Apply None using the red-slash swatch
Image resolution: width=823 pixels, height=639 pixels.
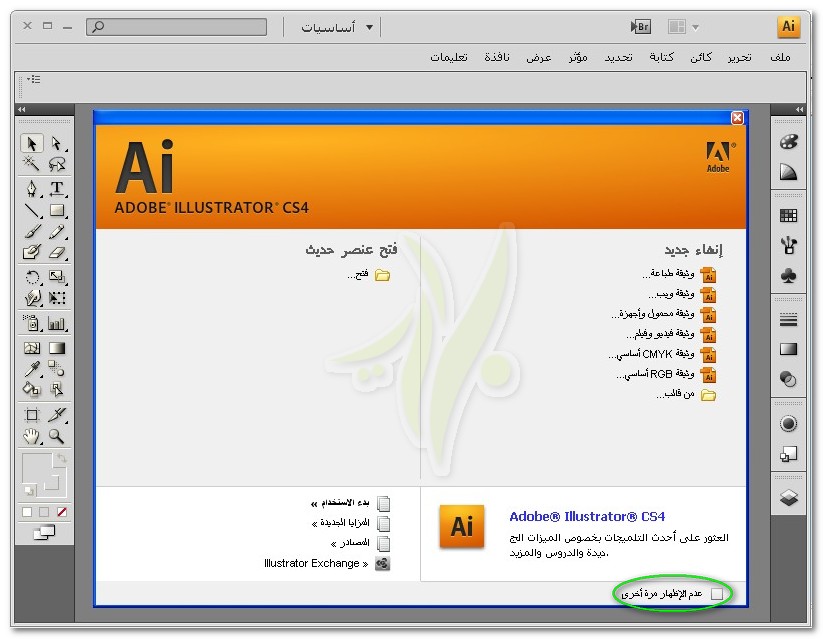point(61,511)
